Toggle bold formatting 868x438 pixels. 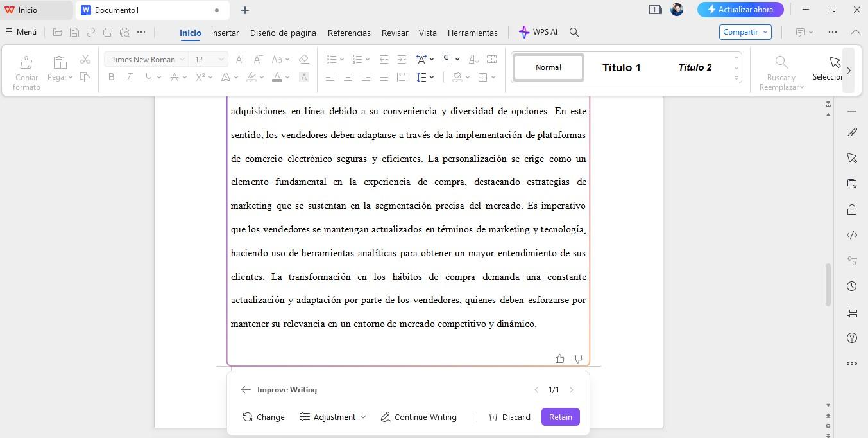click(x=111, y=76)
